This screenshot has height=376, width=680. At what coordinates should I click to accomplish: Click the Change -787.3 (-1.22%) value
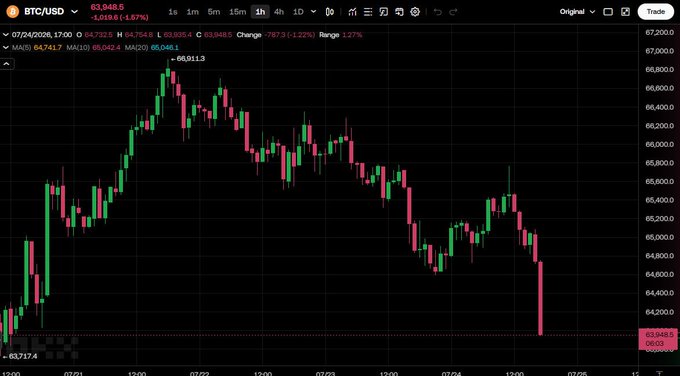pos(291,35)
